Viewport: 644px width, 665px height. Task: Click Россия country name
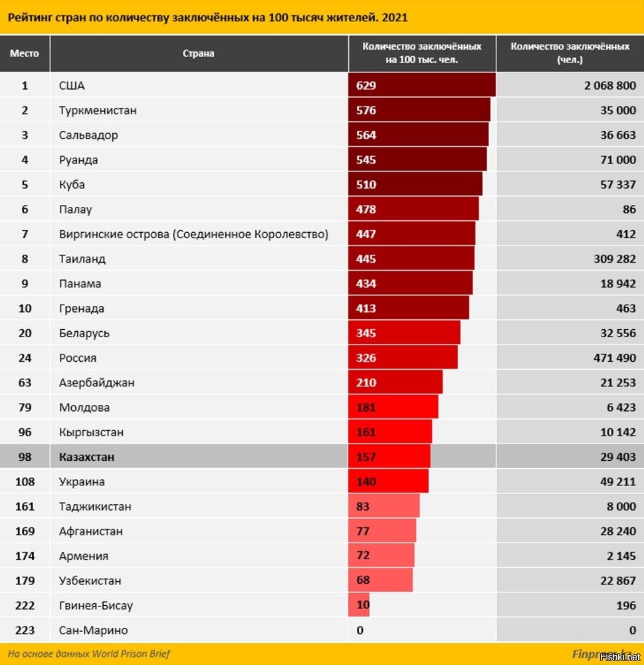coord(78,358)
